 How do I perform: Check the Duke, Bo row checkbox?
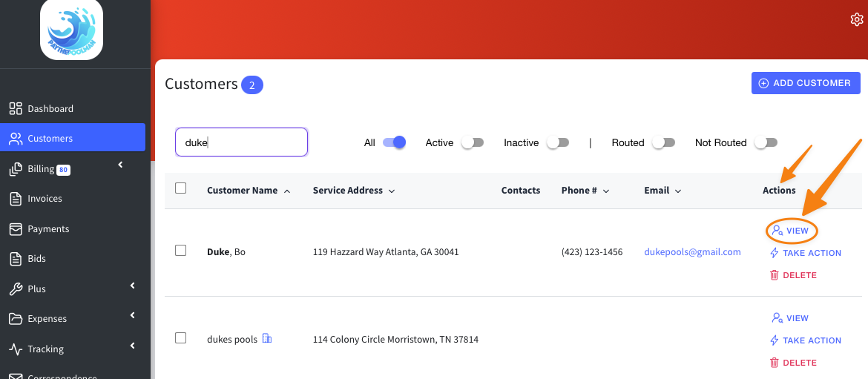[x=180, y=250]
